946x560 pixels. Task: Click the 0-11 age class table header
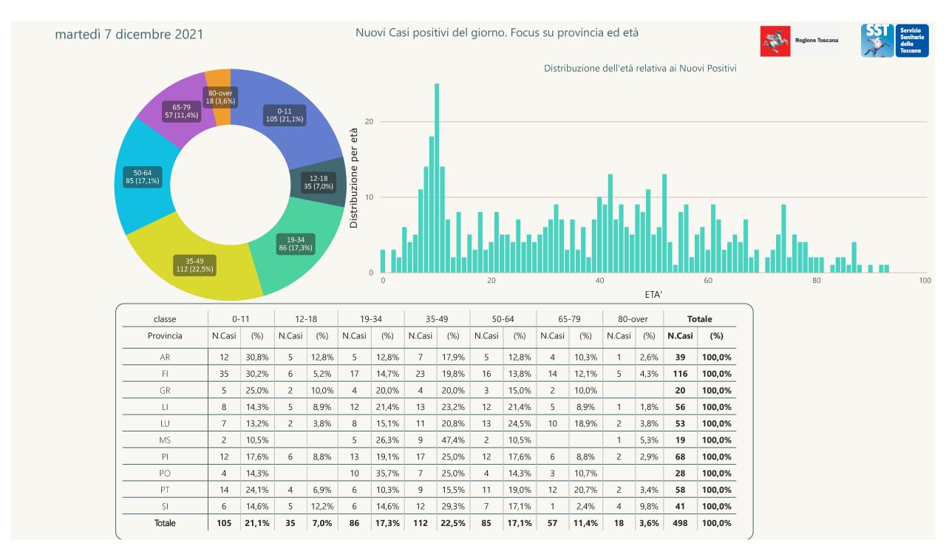point(241,319)
